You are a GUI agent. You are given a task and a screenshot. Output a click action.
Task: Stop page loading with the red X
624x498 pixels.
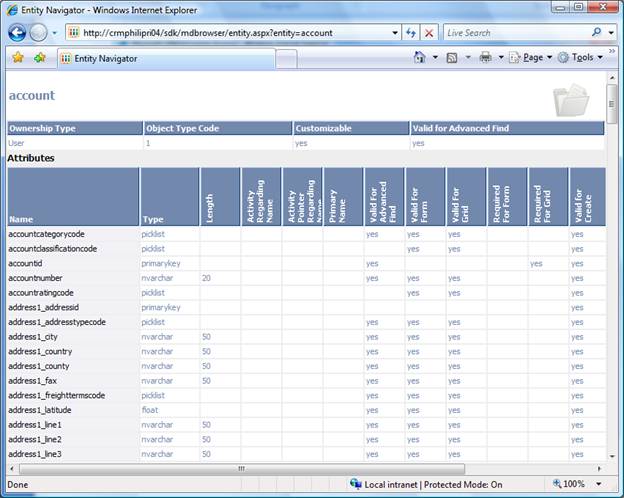point(429,32)
